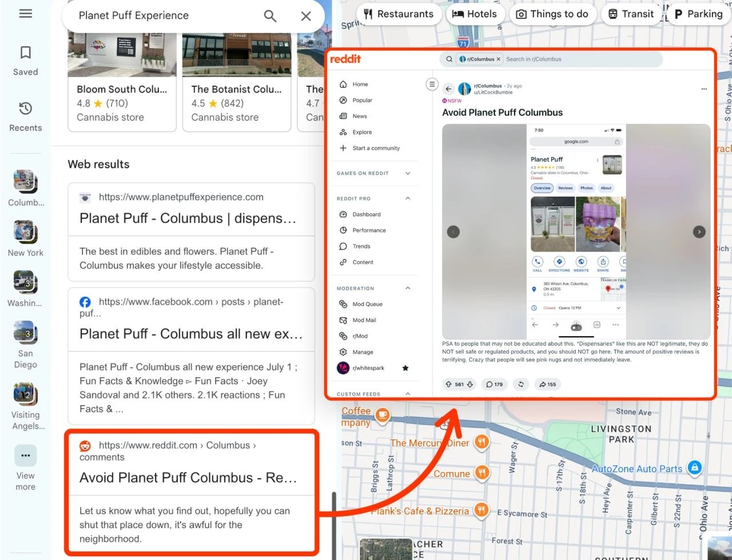This screenshot has height=560, width=732.
Task: Select the Comune restaurant map pin
Action: (x=483, y=473)
